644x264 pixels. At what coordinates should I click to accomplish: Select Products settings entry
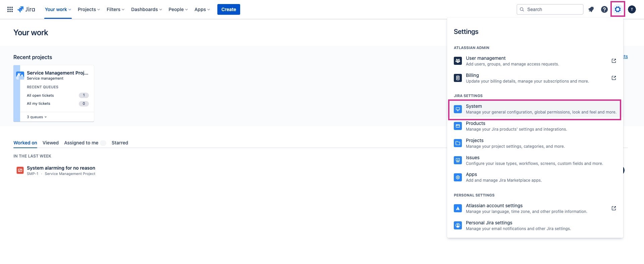click(535, 126)
